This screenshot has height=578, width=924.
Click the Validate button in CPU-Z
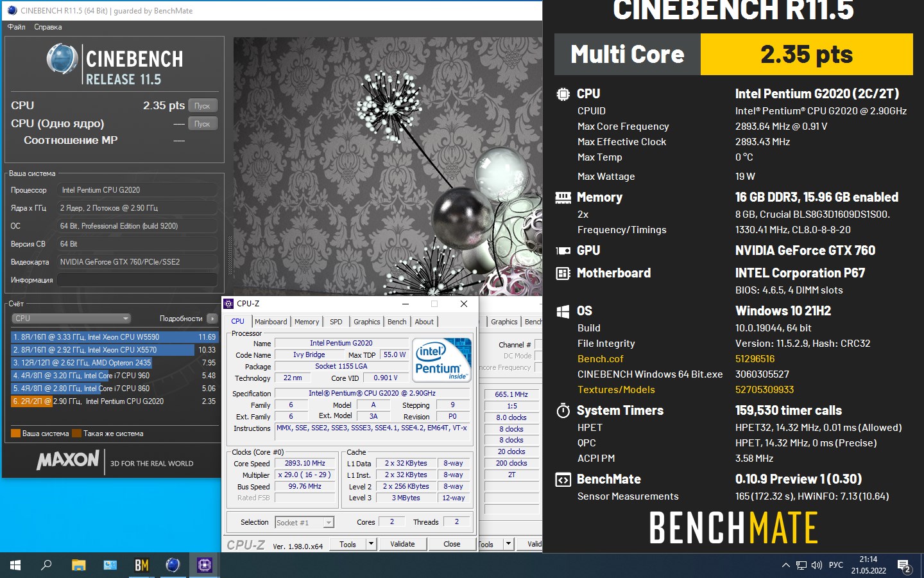point(402,544)
